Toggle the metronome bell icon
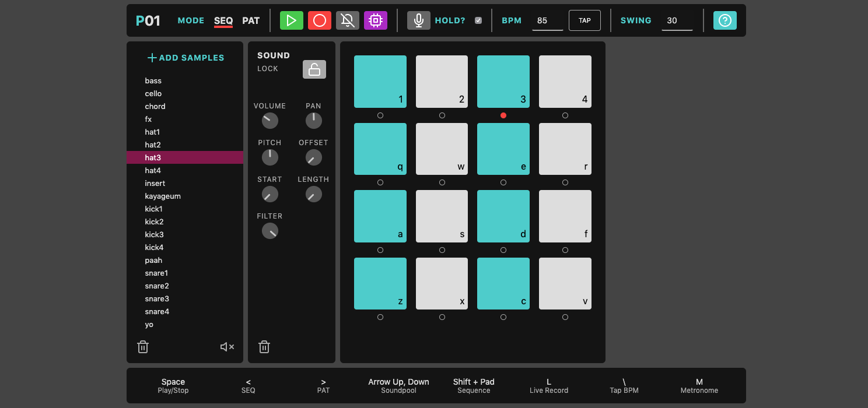Image resolution: width=868 pixels, height=408 pixels. tap(348, 20)
